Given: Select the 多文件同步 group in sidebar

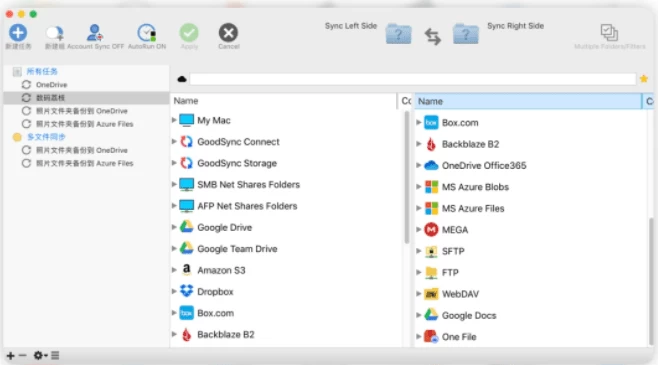Looking at the screenshot, I should coord(46,137).
